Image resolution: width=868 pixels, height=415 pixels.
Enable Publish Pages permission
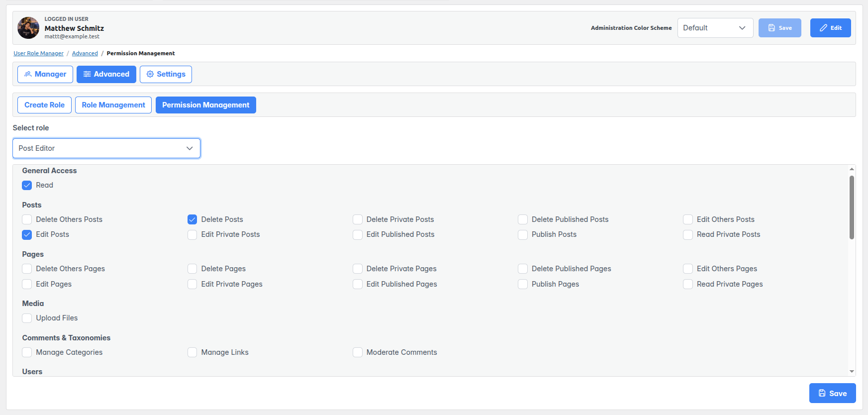click(522, 284)
